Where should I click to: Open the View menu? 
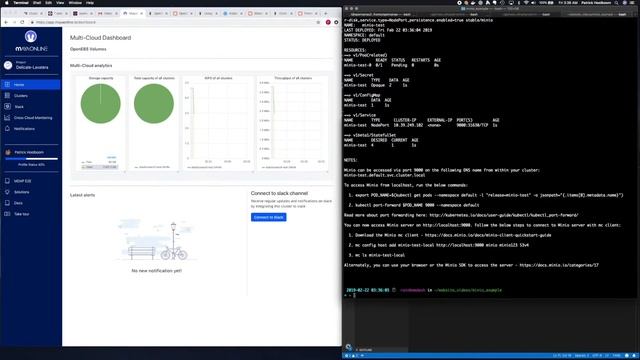click(60, 3)
